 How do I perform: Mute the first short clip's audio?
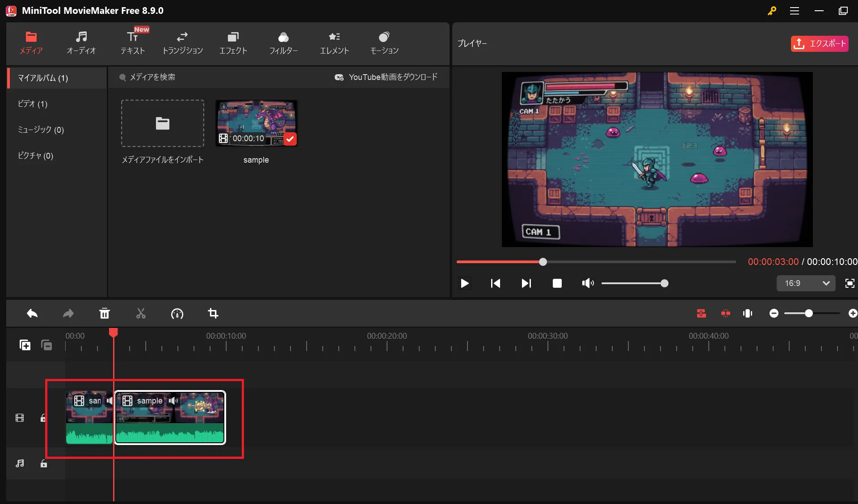click(109, 401)
